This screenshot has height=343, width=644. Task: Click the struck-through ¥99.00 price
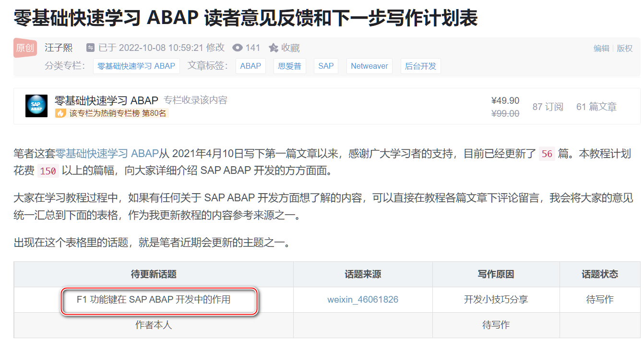pos(505,113)
